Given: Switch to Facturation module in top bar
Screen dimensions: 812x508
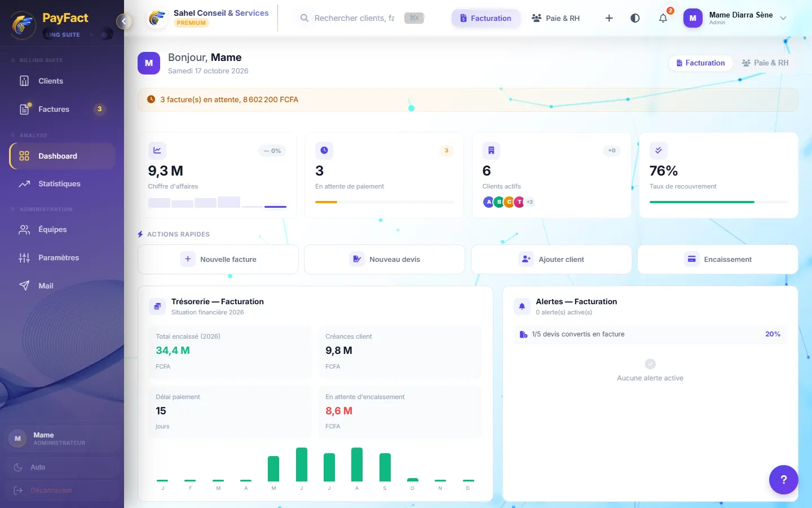Looking at the screenshot, I should point(486,18).
